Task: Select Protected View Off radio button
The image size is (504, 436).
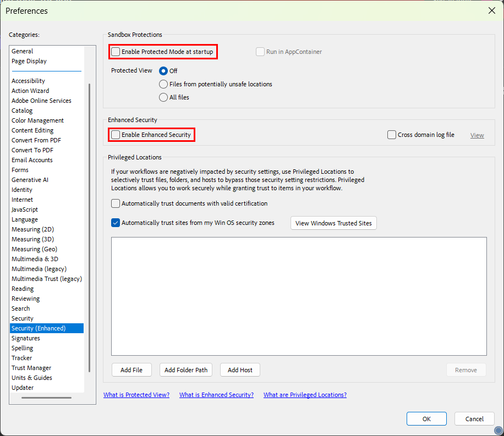Action: pos(163,71)
